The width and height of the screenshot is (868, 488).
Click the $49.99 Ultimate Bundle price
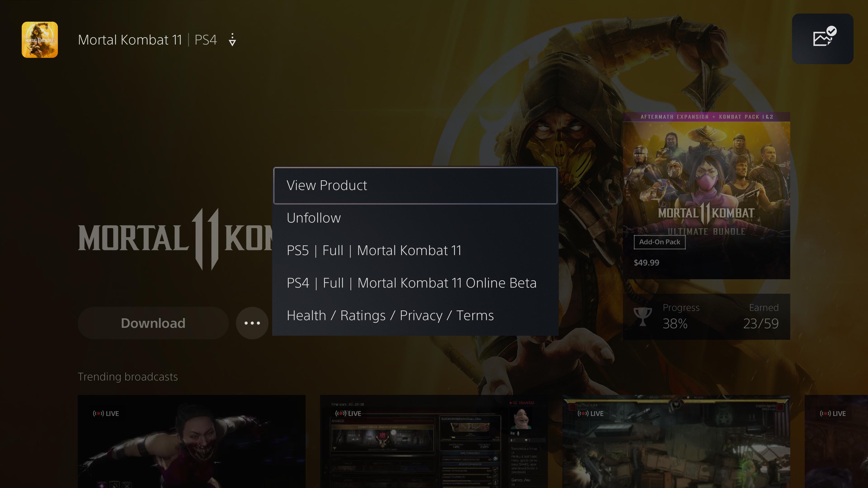[647, 262]
